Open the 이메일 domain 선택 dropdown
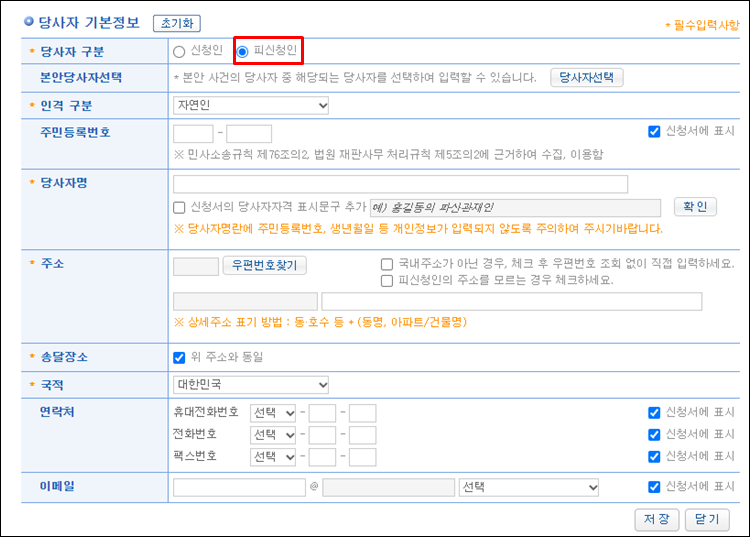 pos(529,487)
